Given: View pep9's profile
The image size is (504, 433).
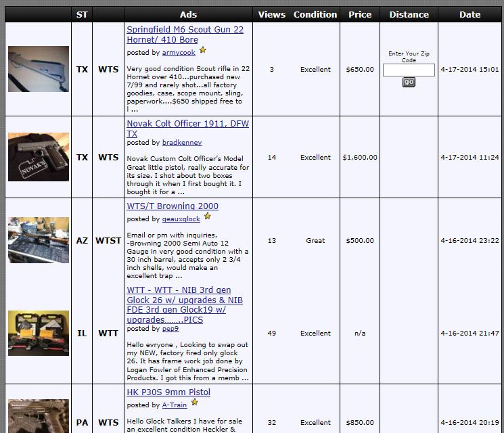Looking at the screenshot, I should coord(170,329).
